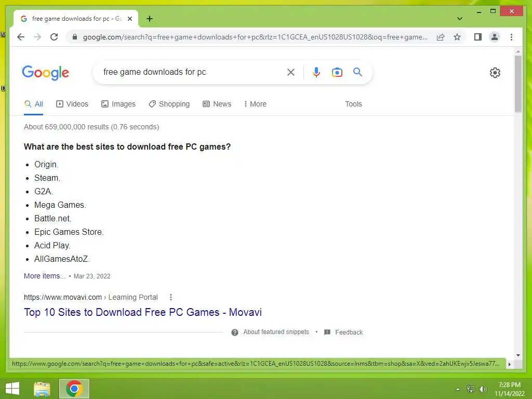Click the scrollbar up arrow
The width and height of the screenshot is (532, 399).
coord(518,51)
